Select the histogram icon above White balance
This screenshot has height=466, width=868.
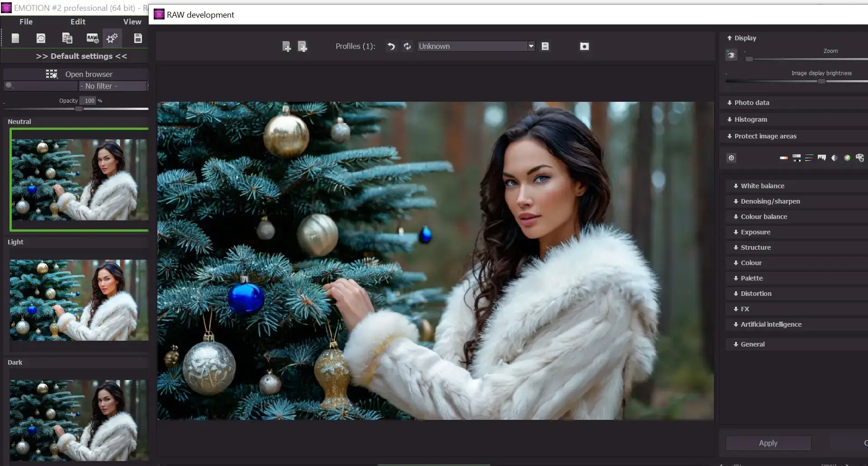coord(822,157)
